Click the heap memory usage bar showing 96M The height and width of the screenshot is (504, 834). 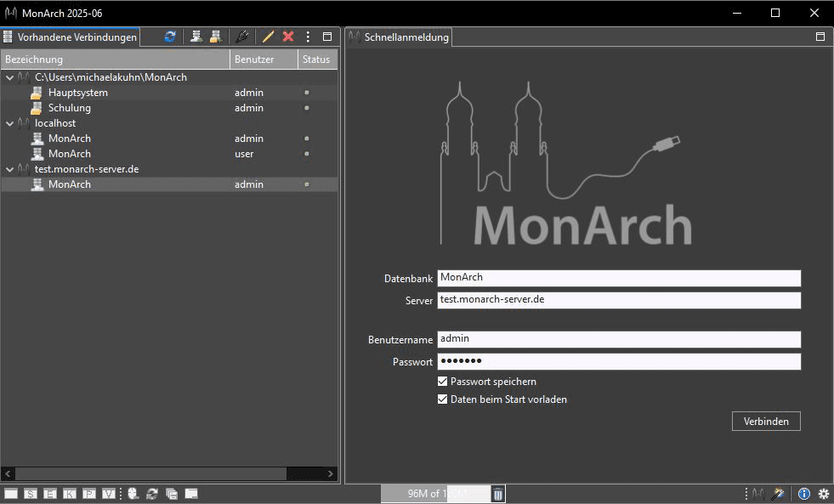435,494
